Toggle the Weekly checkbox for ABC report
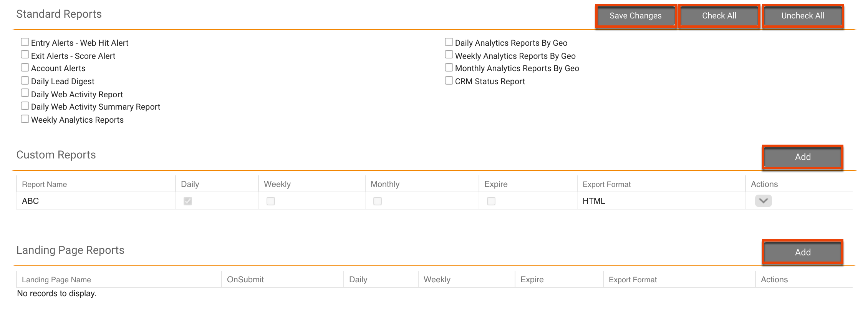Viewport: 868px width, 310px height. pyautogui.click(x=271, y=201)
